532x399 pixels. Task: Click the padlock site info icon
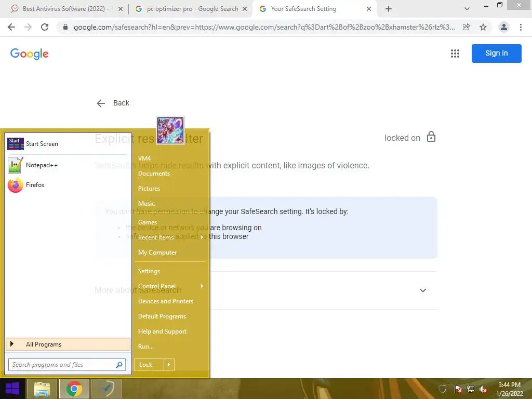(65, 27)
